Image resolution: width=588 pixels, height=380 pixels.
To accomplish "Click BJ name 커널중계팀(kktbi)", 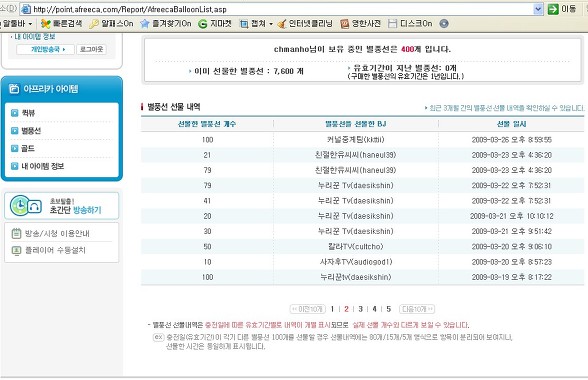I will [356, 140].
